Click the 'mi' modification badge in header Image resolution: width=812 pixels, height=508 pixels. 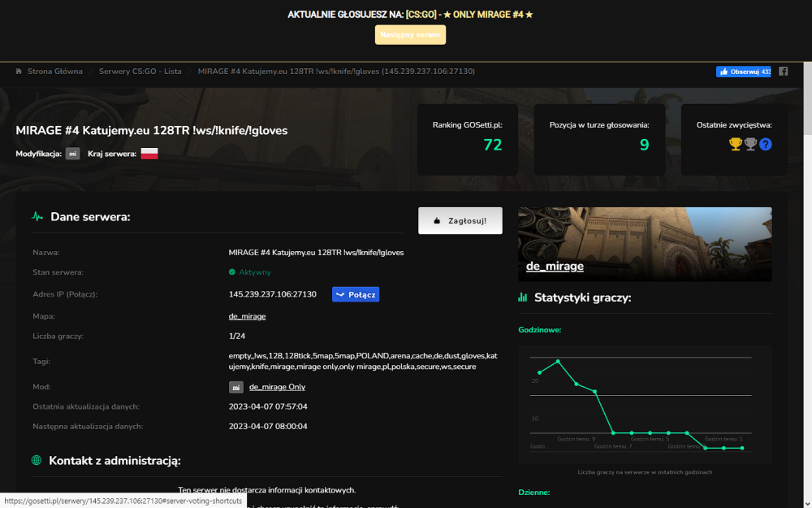72,154
